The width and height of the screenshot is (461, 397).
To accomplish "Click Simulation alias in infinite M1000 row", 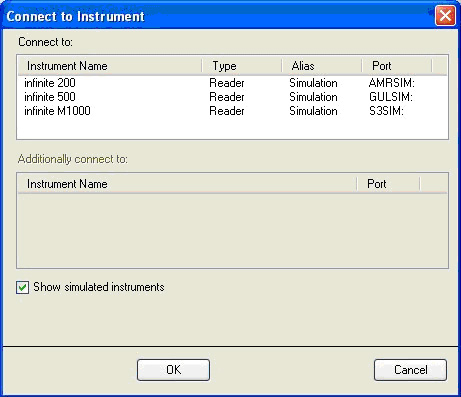I will coord(313,111).
